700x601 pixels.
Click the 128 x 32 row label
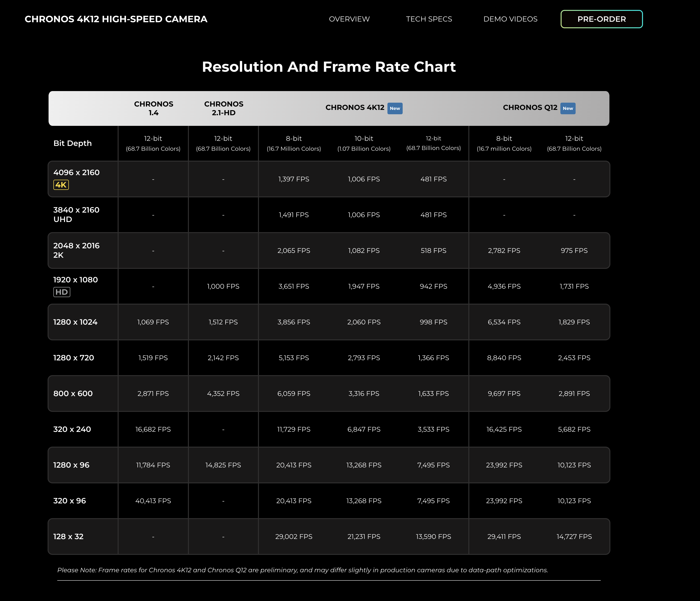pos(68,537)
